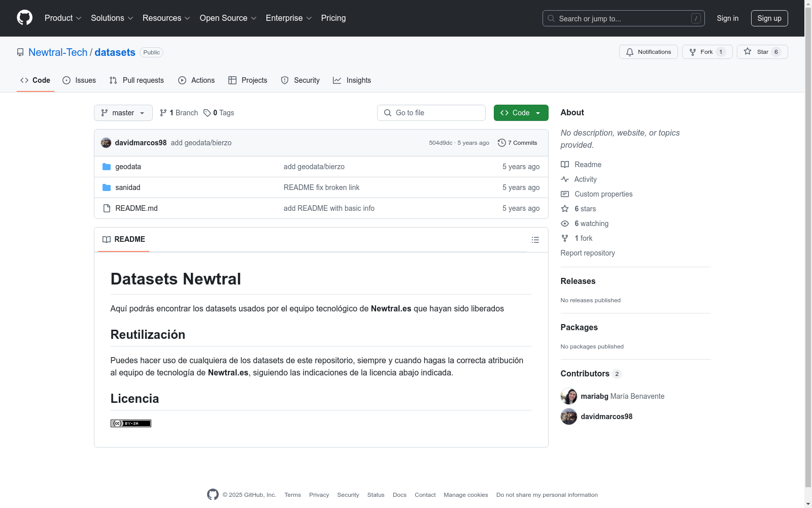
Task: View the 6 watching link
Action: 585,224
